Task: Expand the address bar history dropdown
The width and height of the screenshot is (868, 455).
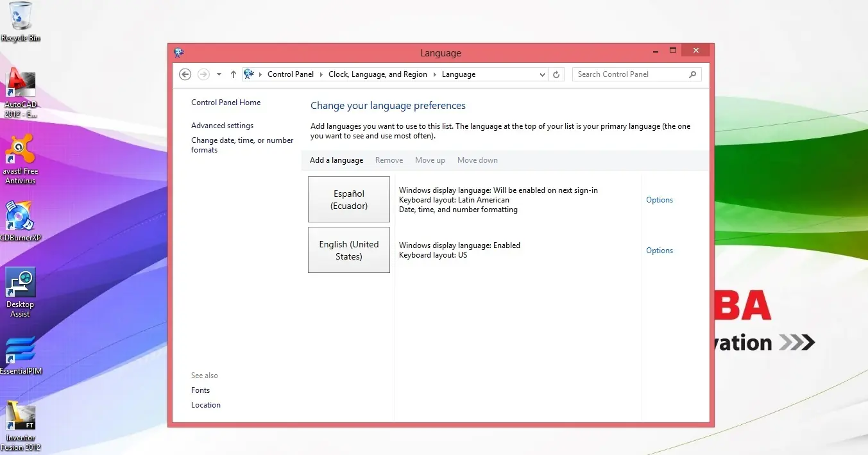Action: [543, 74]
